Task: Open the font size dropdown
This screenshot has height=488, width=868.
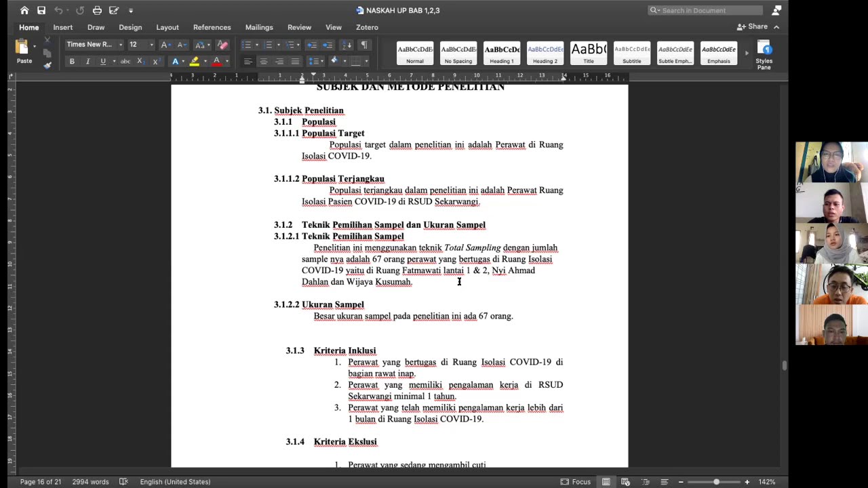Action: pos(151,45)
